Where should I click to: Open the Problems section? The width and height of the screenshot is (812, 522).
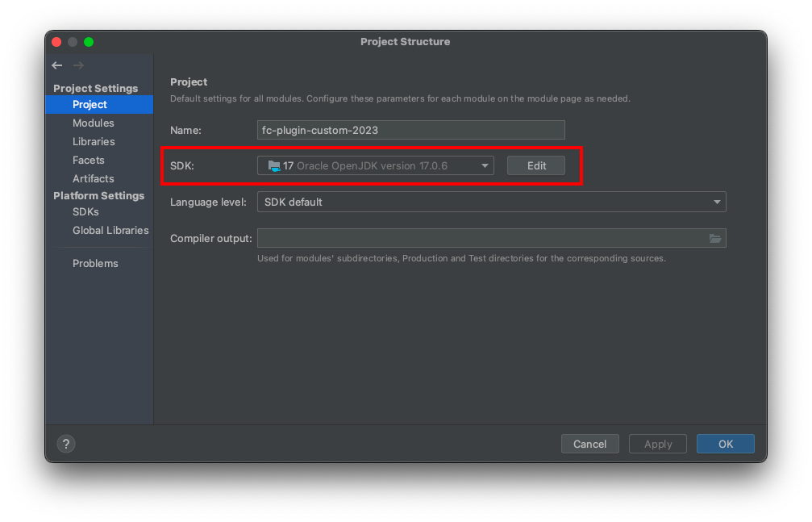click(x=95, y=263)
